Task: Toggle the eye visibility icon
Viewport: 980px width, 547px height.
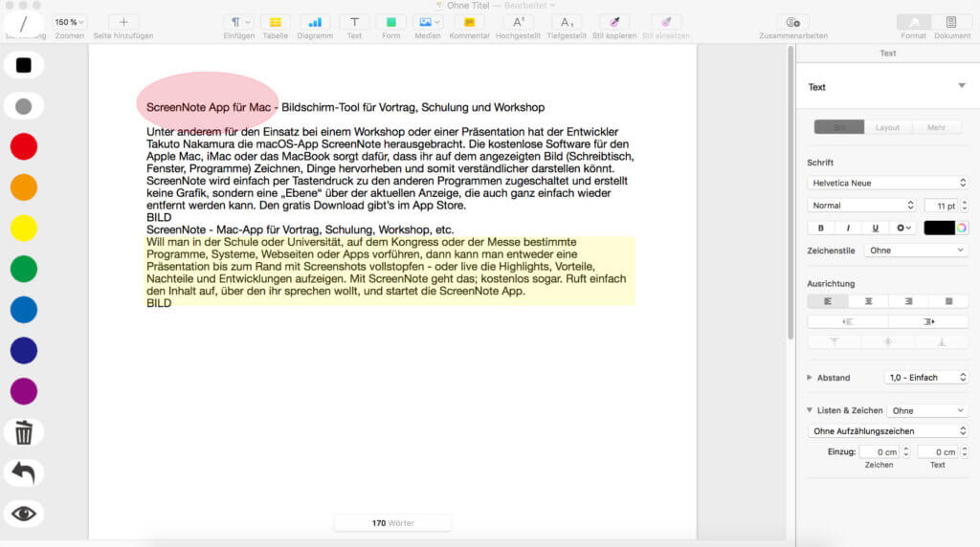Action: click(24, 514)
